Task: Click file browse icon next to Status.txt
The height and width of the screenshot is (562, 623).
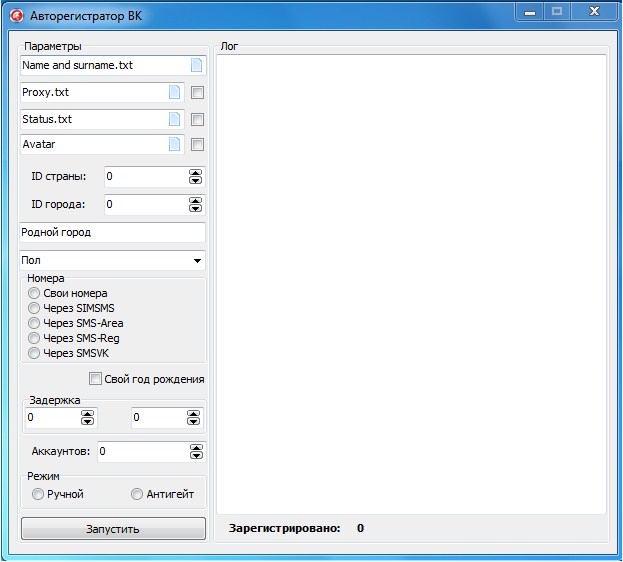Action: click(175, 119)
